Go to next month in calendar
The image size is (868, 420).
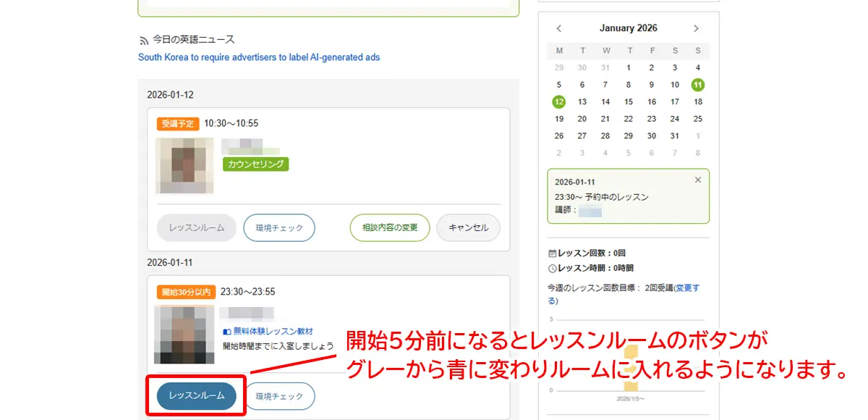tap(696, 28)
